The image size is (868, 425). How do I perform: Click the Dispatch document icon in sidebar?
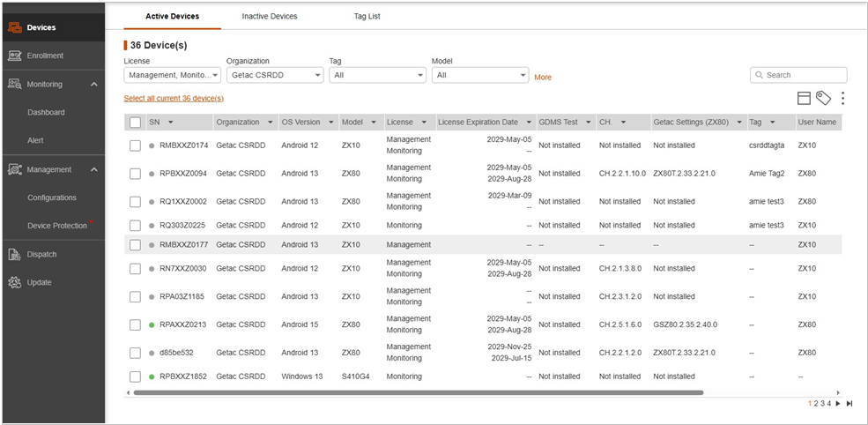coord(14,254)
